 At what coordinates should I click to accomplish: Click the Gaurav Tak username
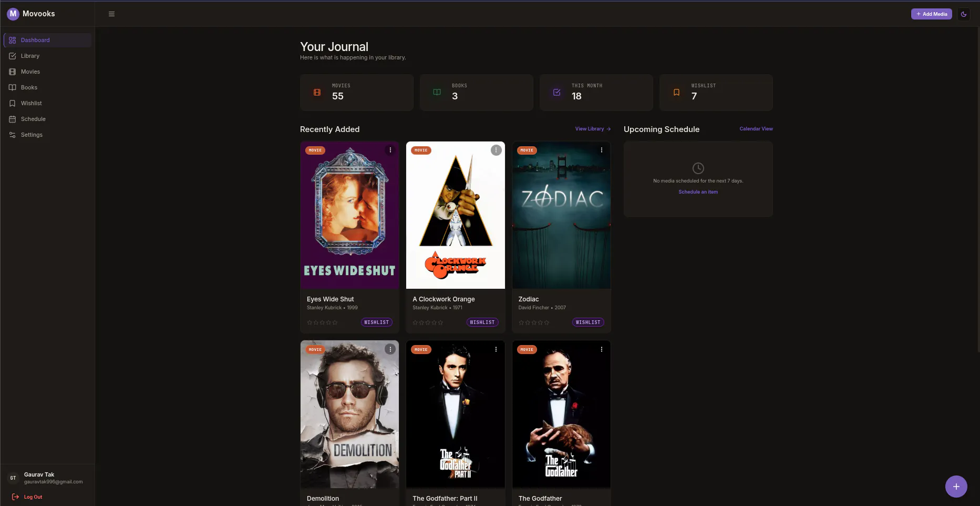[39, 474]
